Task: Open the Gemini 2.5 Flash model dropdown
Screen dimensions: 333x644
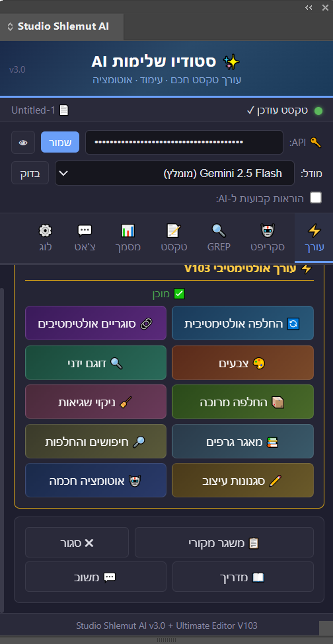Action: (x=174, y=173)
